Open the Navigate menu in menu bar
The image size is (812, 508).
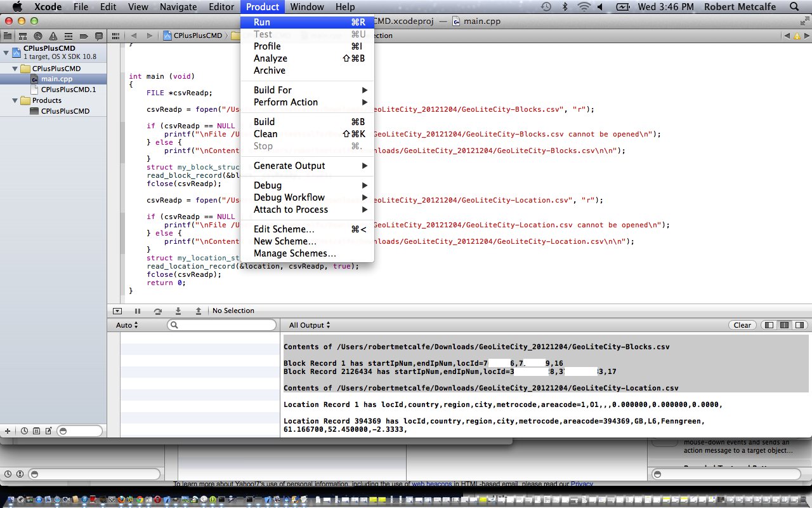178,7
